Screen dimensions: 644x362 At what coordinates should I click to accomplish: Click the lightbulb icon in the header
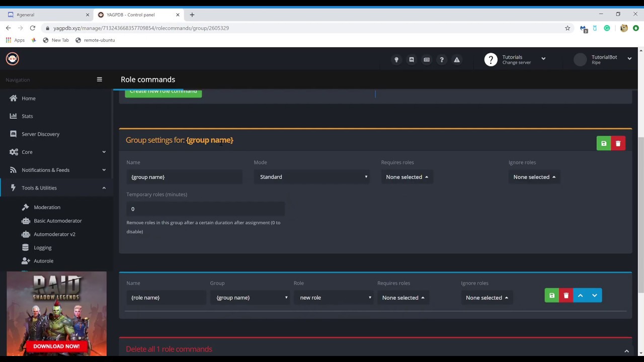[x=396, y=60]
